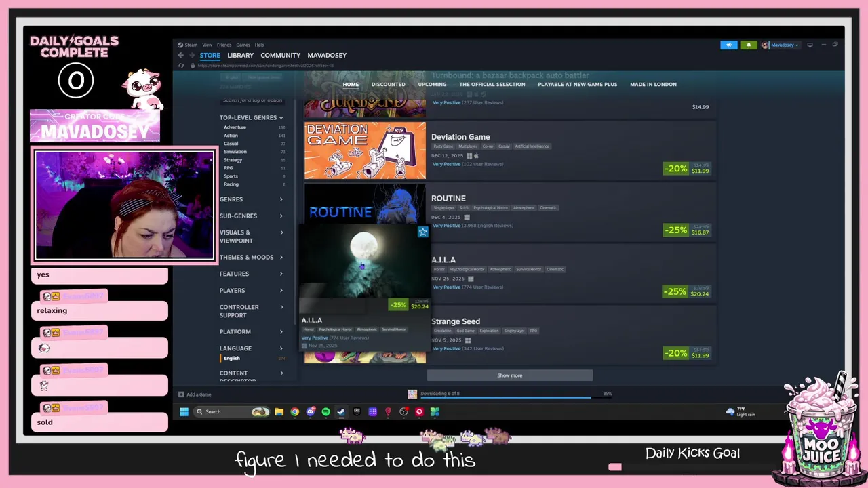Launch Google Chrome from the taskbar
This screenshot has height=488, width=868.
[295, 411]
